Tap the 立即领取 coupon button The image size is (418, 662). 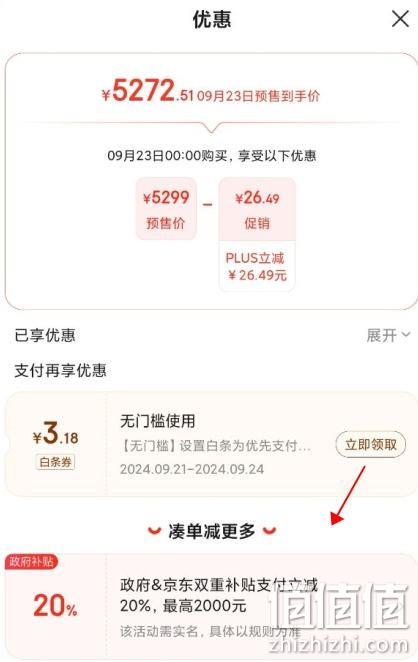[371, 444]
